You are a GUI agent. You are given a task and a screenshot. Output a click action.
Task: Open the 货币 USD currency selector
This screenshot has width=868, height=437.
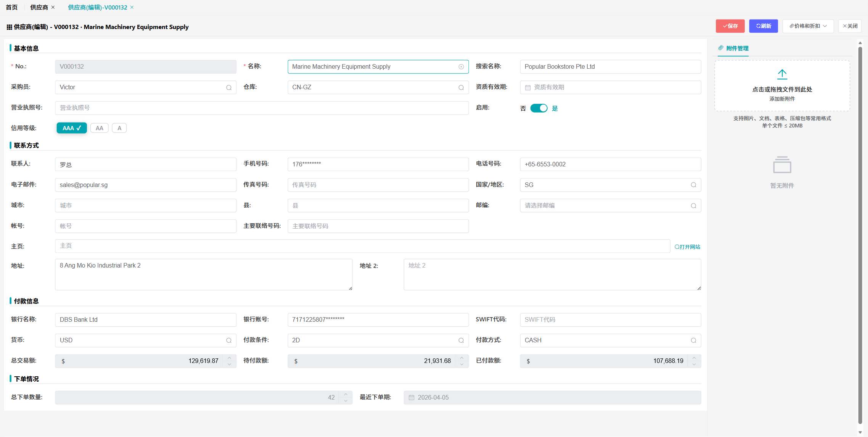(229, 340)
